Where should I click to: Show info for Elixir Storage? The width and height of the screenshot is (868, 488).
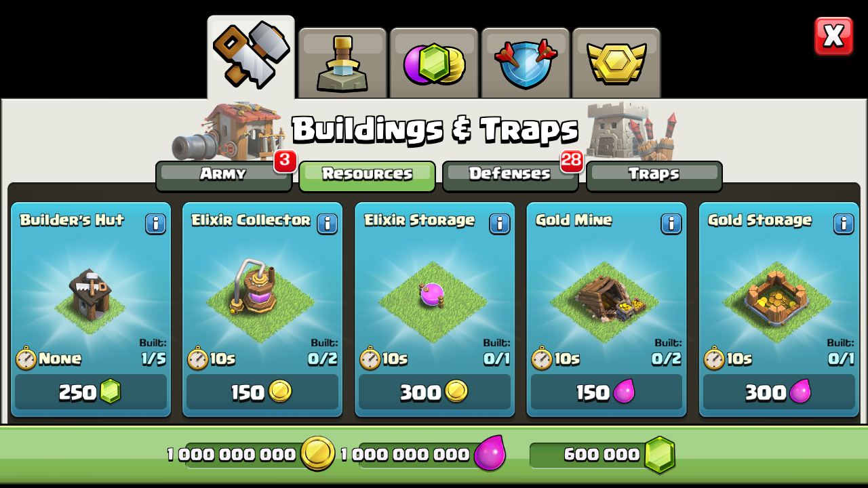point(499,224)
